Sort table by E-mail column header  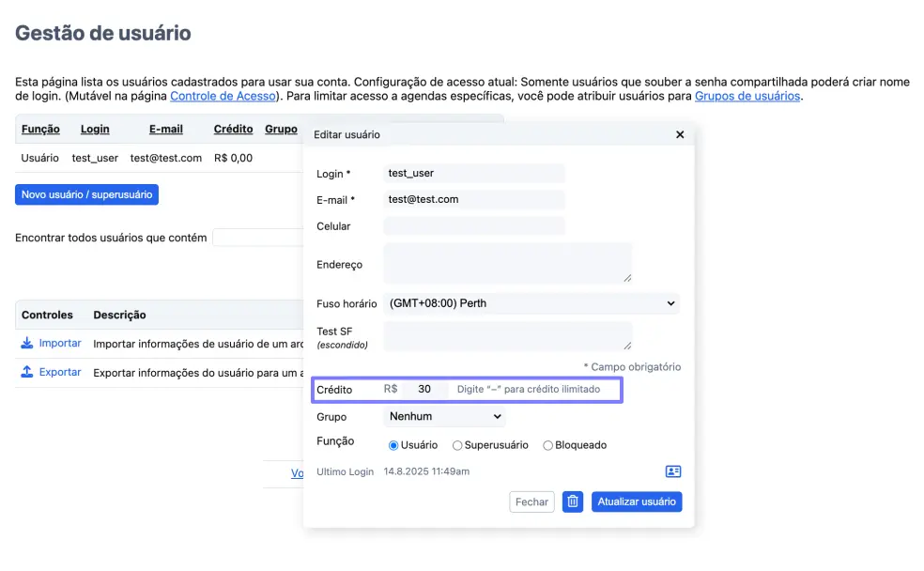pyautogui.click(x=165, y=129)
